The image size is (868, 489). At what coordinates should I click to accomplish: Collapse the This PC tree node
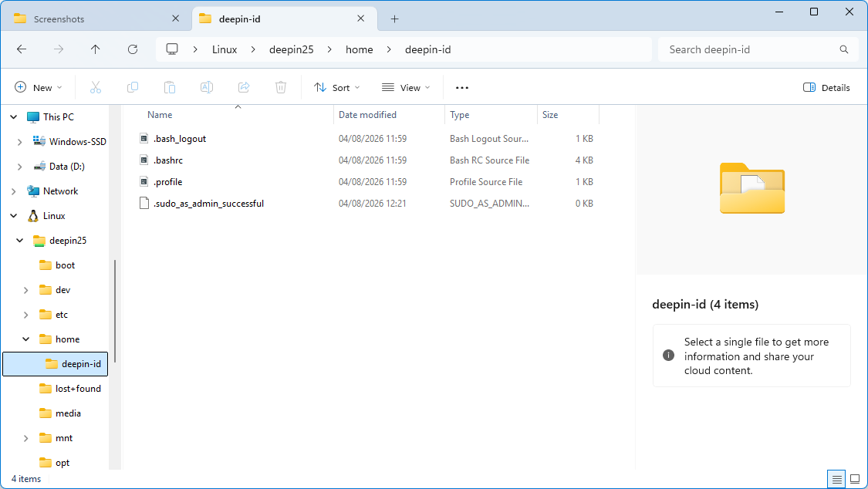[x=14, y=116]
